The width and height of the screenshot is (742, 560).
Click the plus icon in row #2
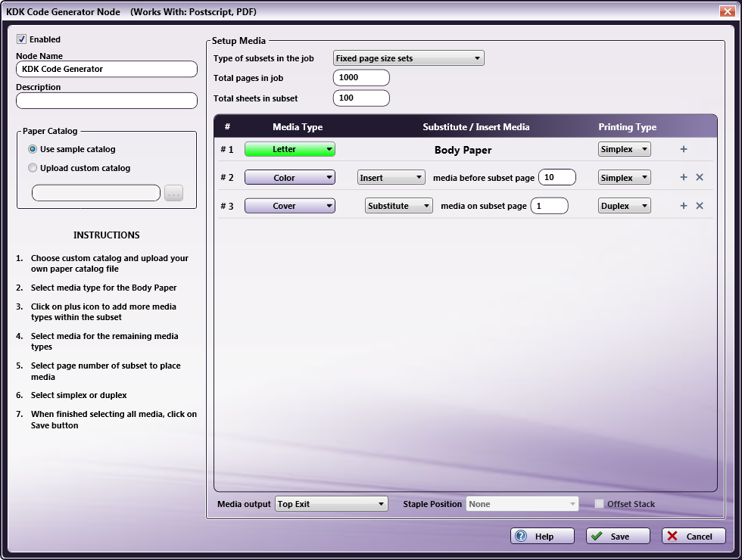pyautogui.click(x=683, y=177)
